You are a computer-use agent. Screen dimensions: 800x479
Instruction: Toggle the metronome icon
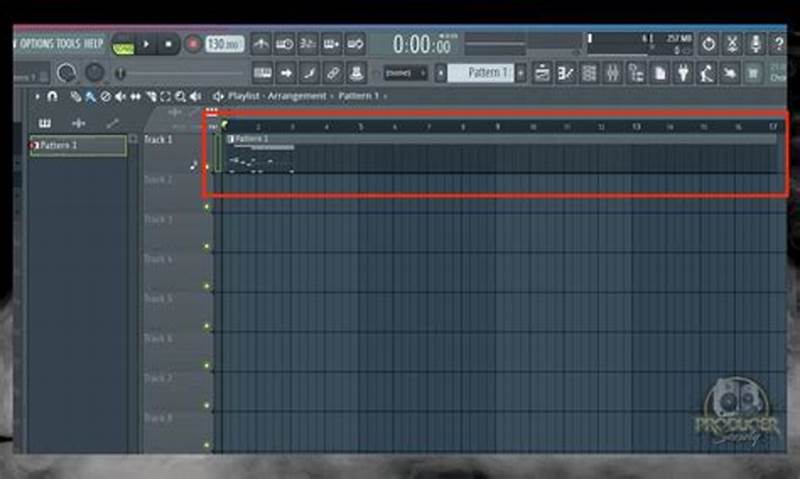tap(260, 44)
